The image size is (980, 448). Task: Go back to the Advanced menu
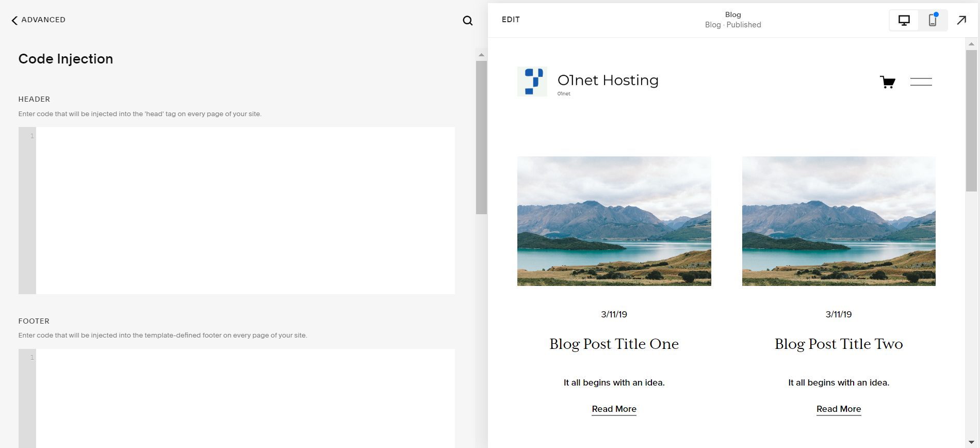38,20
